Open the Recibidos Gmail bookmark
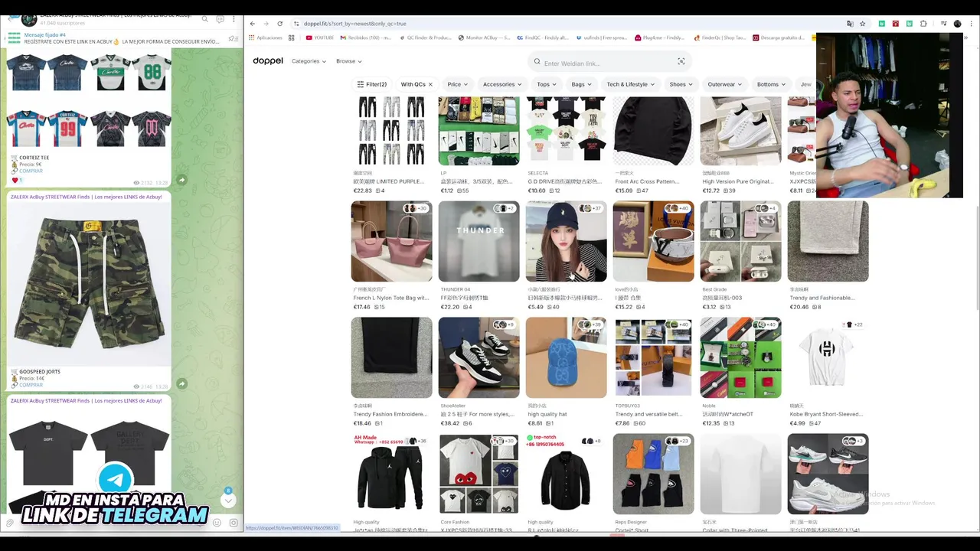Image resolution: width=980 pixels, height=551 pixels. click(x=364, y=37)
